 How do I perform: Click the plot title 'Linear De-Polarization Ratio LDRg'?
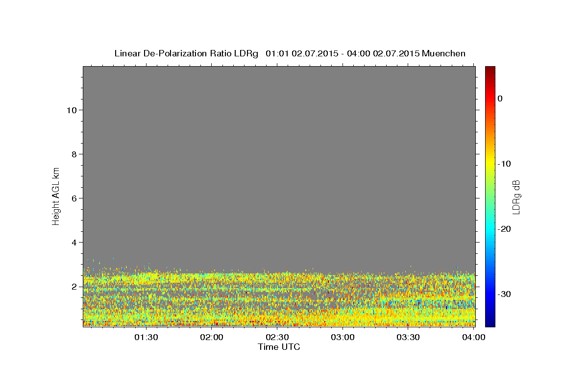point(186,53)
